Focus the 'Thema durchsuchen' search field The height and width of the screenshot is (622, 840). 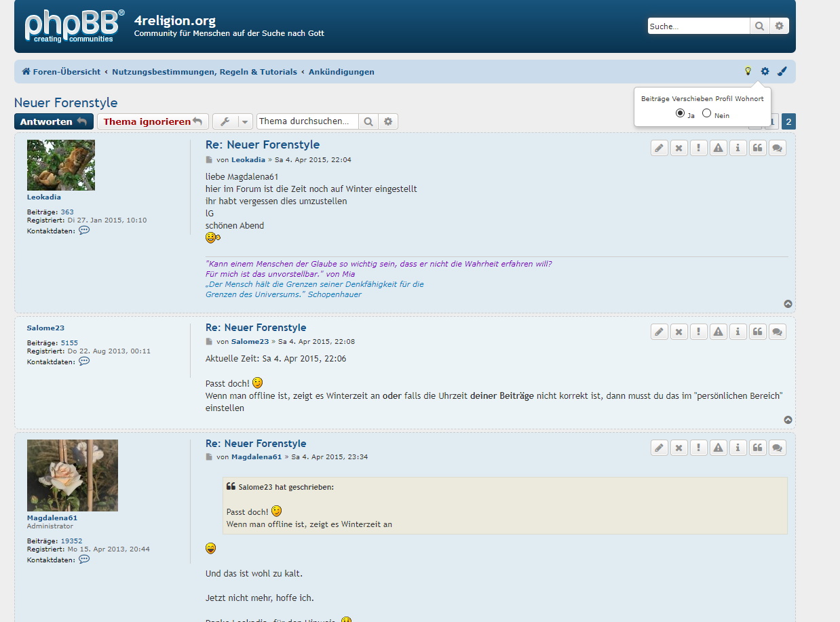(307, 121)
